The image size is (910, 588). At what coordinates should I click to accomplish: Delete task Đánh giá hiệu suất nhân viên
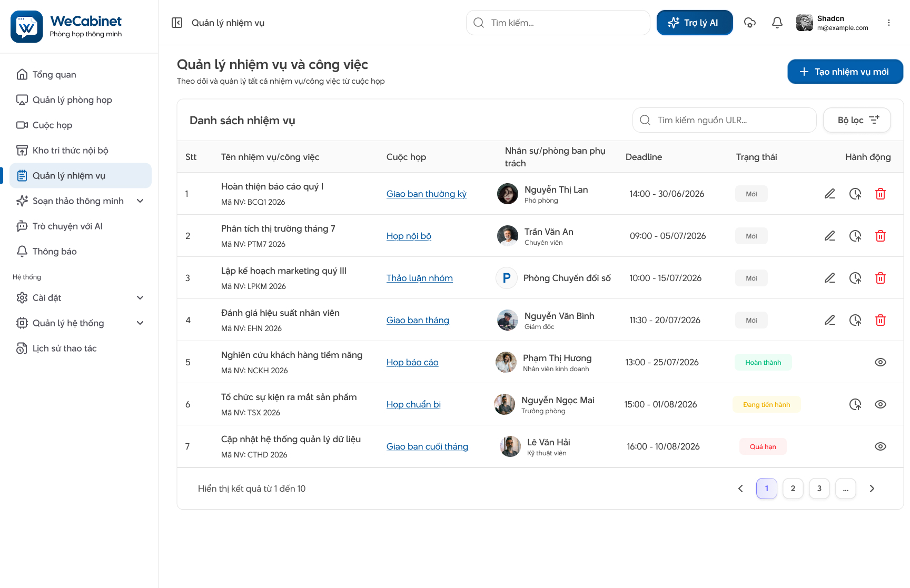click(x=881, y=320)
